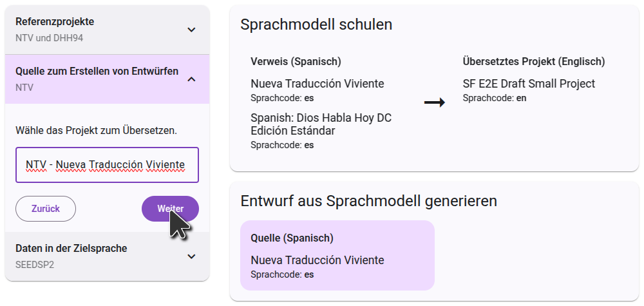644x306 pixels.
Task: Select the Daten in der Zielsprache title
Action: tap(71, 249)
